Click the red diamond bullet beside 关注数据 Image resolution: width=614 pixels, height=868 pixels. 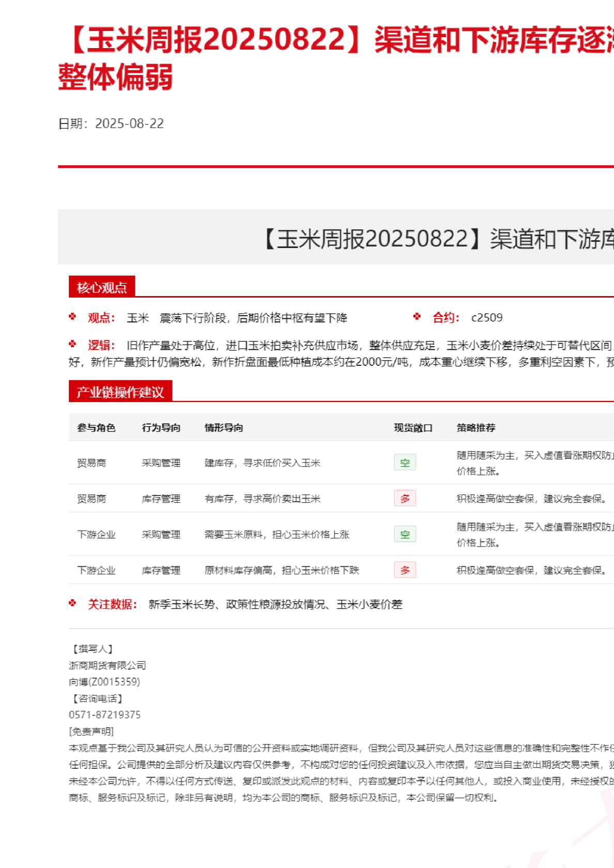click(x=72, y=603)
